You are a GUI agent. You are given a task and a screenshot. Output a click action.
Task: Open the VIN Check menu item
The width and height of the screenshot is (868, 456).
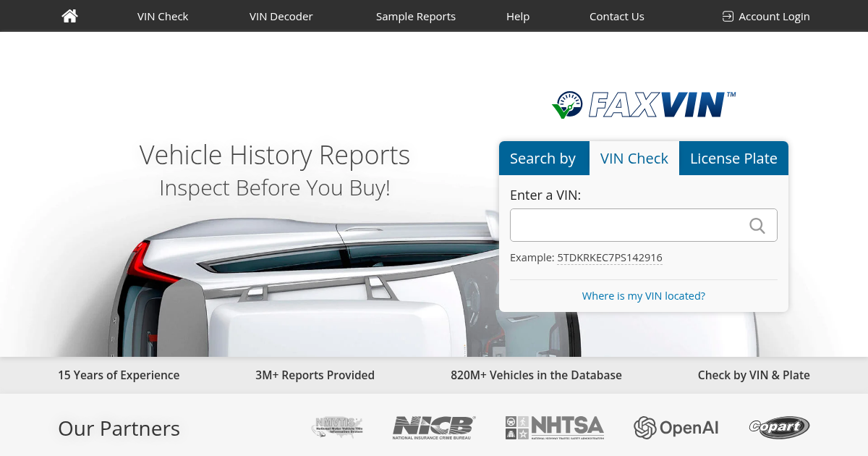click(x=163, y=16)
